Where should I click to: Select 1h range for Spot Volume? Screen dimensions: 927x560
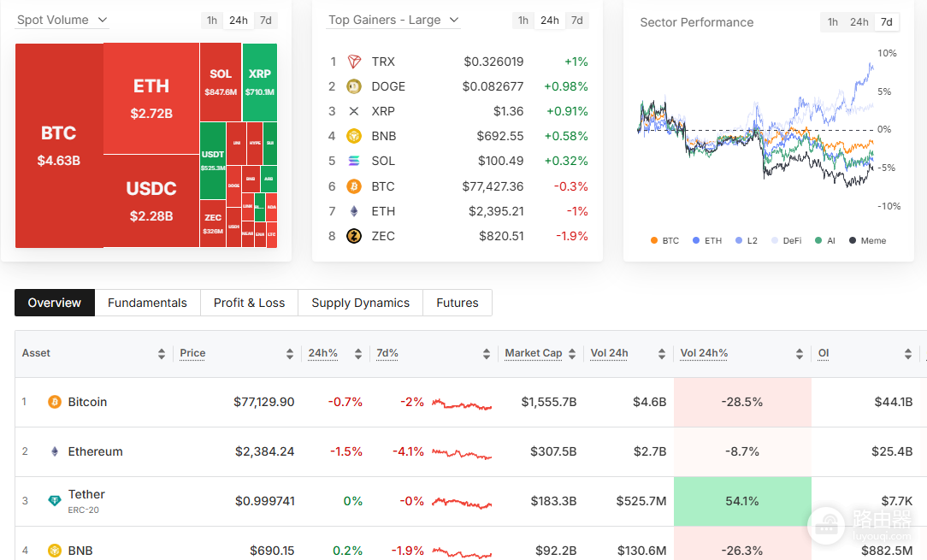[212, 21]
